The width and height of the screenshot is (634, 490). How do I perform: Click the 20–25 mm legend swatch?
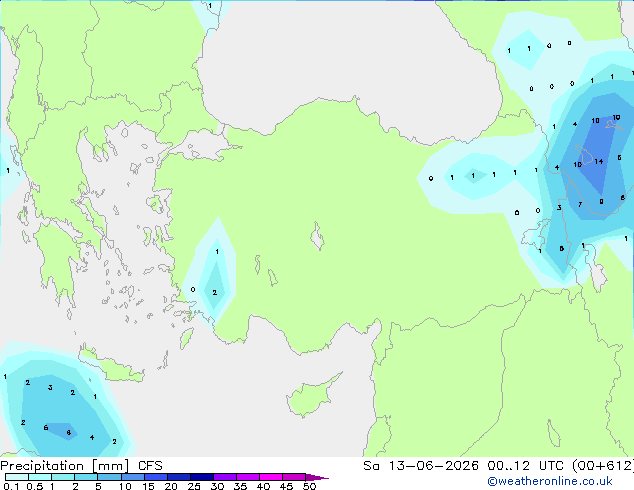point(178,477)
